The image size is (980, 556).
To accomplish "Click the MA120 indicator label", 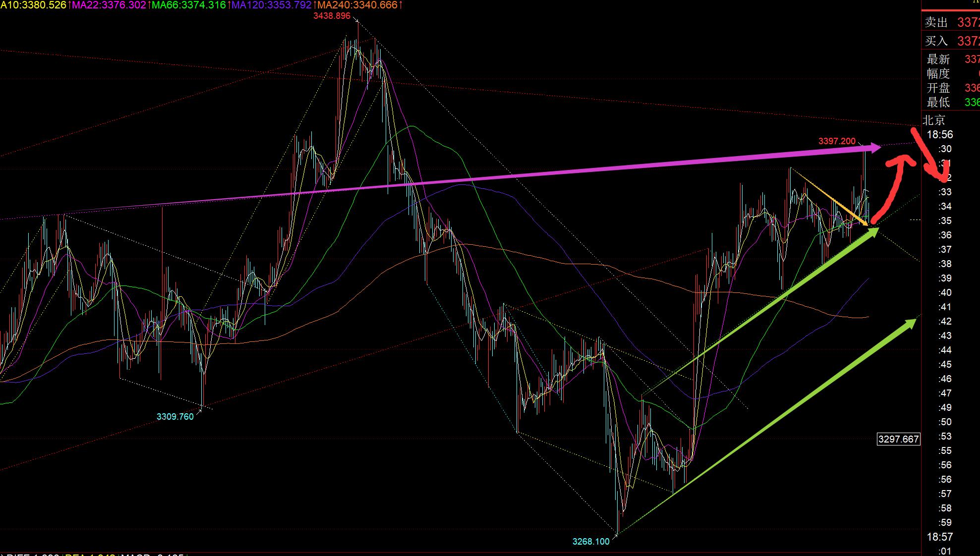I will coord(271,5).
